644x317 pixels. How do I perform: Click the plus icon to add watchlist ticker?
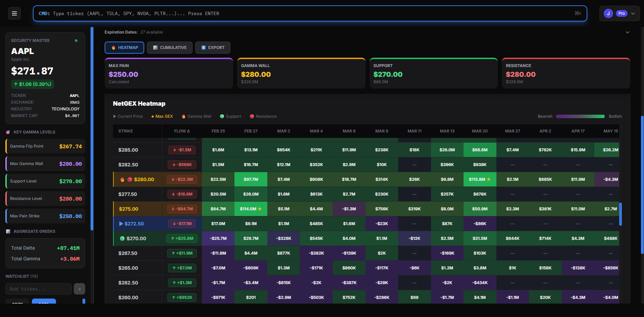(x=79, y=289)
